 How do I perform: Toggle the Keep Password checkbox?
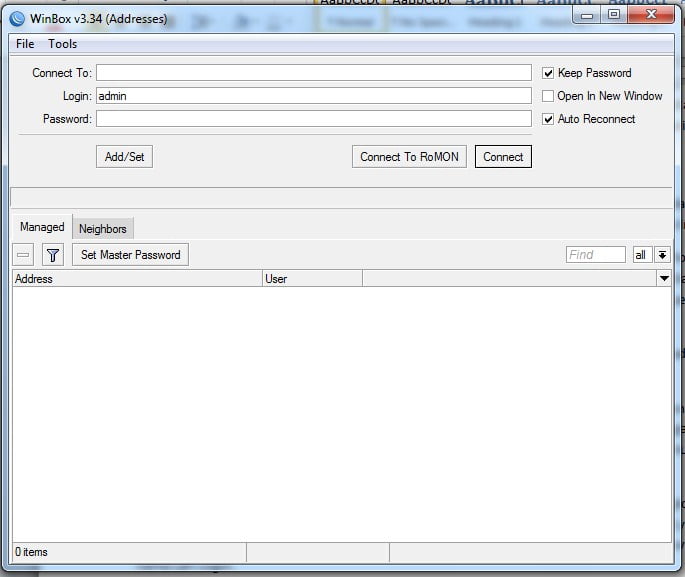click(548, 73)
